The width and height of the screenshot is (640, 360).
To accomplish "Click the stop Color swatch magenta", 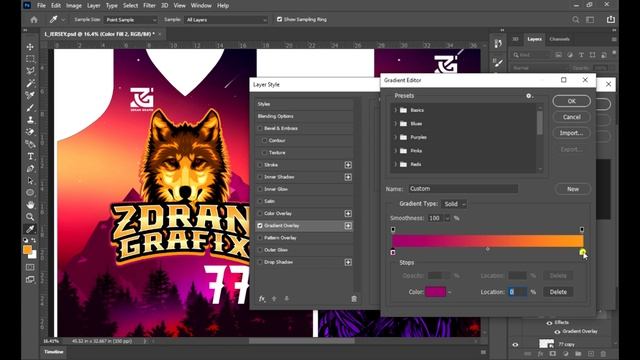I will click(x=436, y=292).
